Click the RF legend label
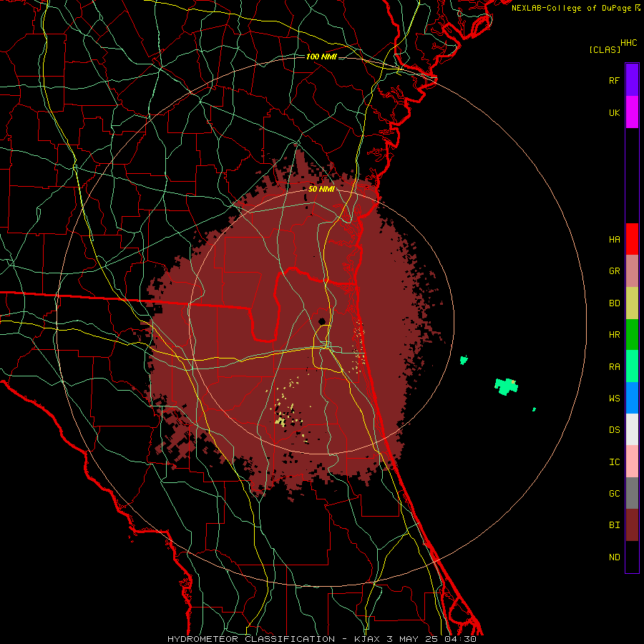Image resolution: width=644 pixels, height=644 pixels. tap(614, 80)
